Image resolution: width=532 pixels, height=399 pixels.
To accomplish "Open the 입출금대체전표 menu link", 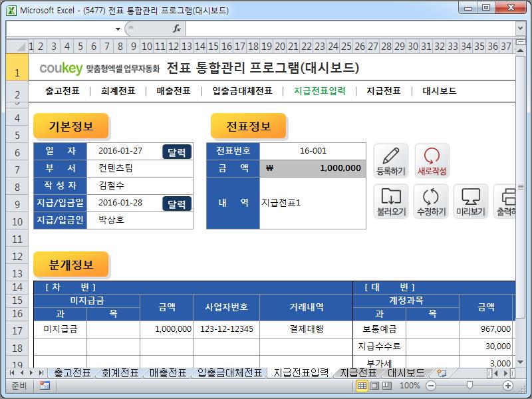I will click(x=242, y=91).
